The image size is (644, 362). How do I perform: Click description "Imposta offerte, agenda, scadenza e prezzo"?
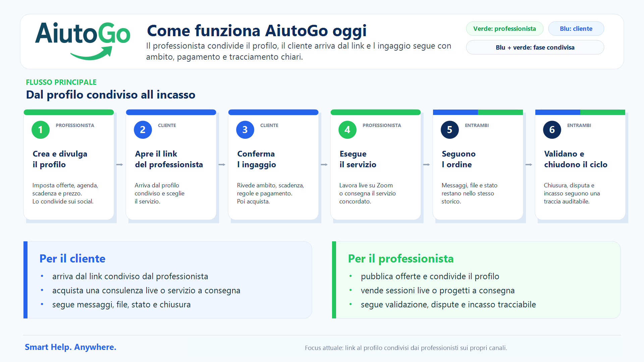65,189
